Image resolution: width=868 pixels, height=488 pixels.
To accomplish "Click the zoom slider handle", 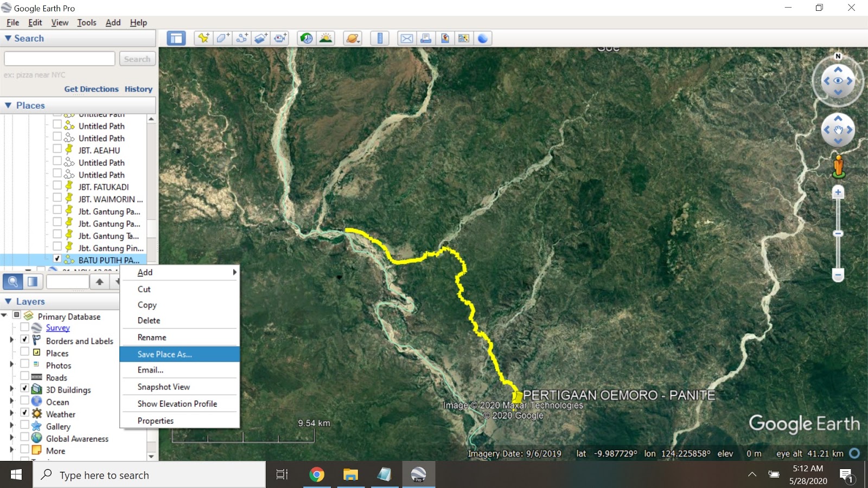I will pos(838,234).
